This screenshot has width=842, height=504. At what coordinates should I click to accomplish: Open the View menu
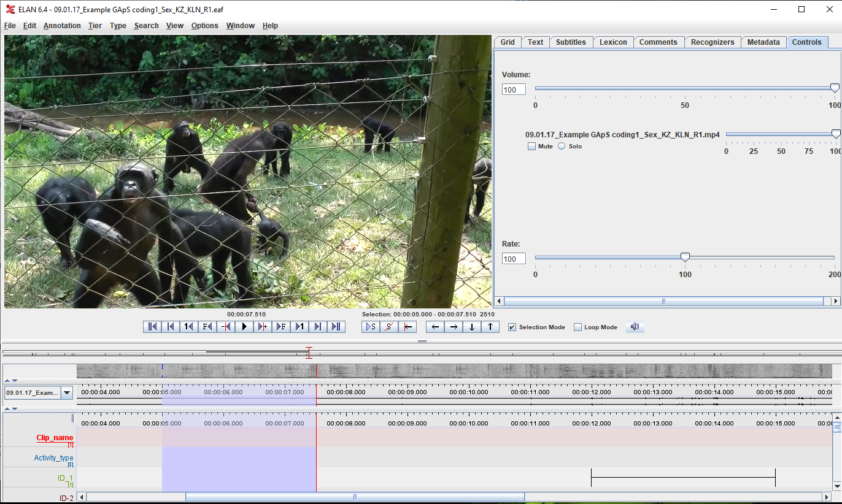pos(175,26)
